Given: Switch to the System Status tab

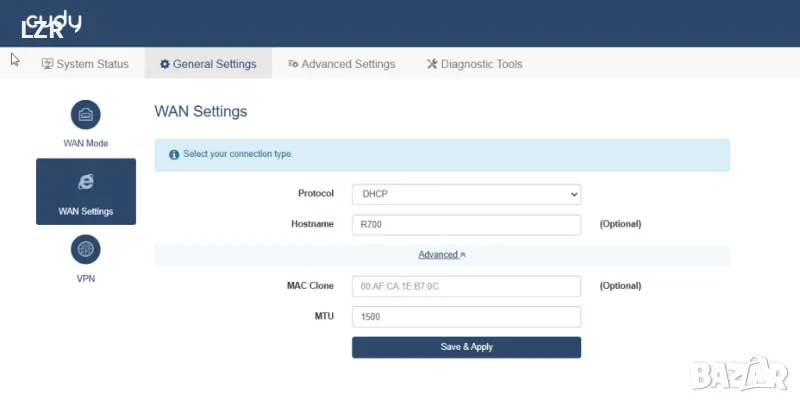Looking at the screenshot, I should (85, 64).
